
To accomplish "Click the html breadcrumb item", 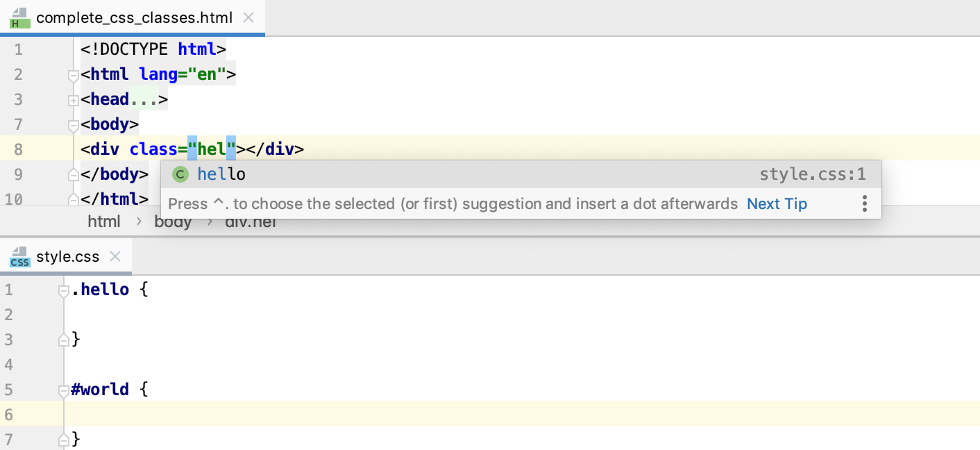I will coord(104,221).
